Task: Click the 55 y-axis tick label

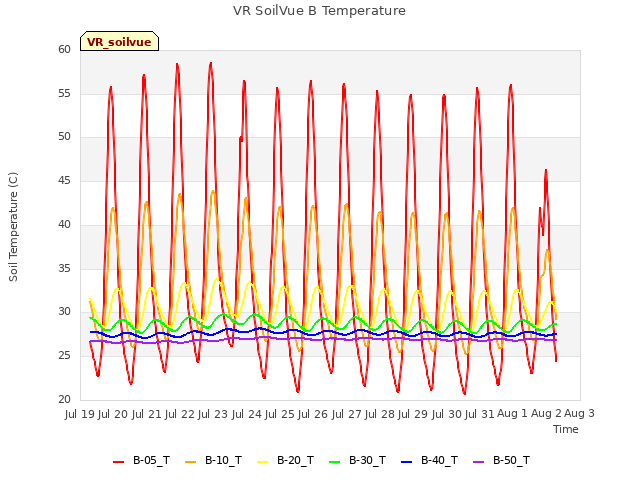Action: pyautogui.click(x=64, y=93)
